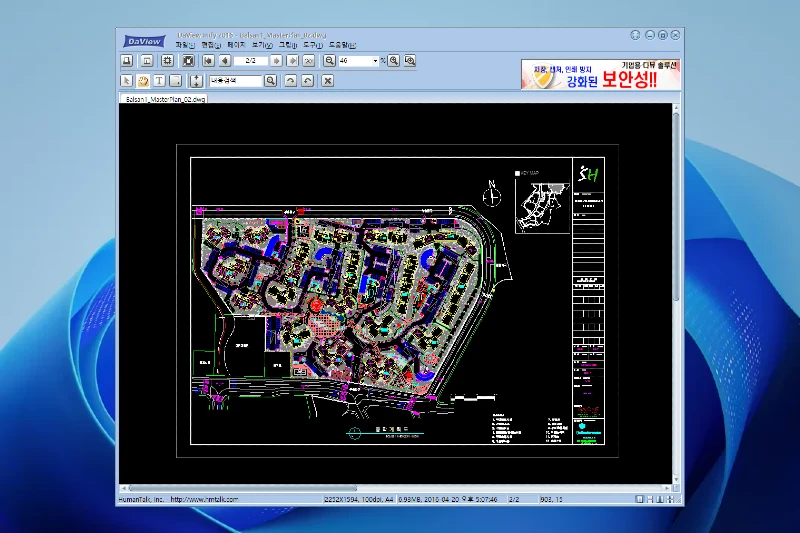Viewport: 800px width, 533px height.
Task: Click the scroll up arrow
Action: click(x=676, y=108)
